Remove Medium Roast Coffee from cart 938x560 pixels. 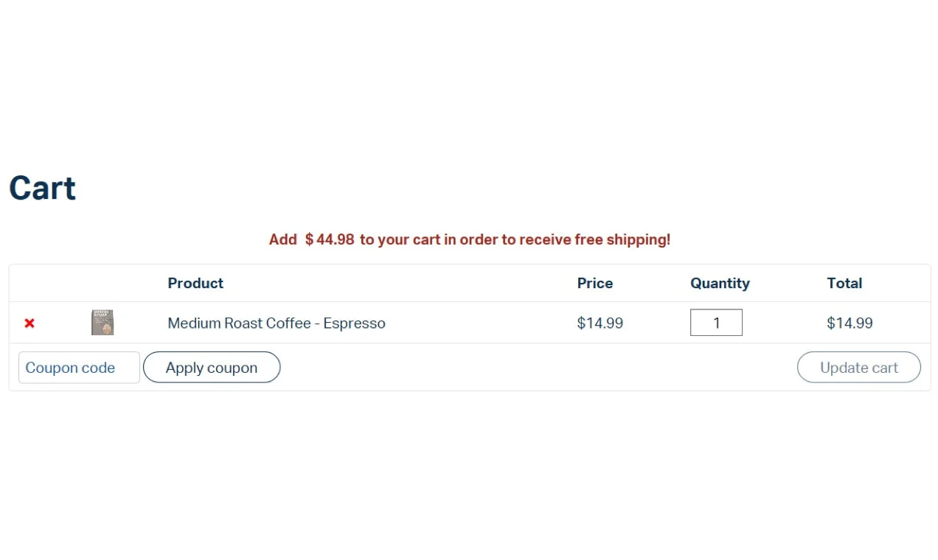(29, 323)
